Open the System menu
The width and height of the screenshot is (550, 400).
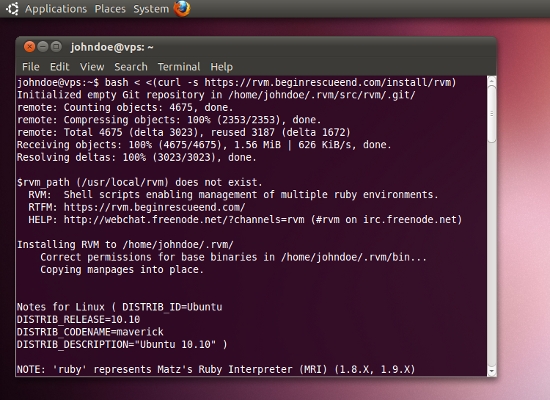(151, 9)
